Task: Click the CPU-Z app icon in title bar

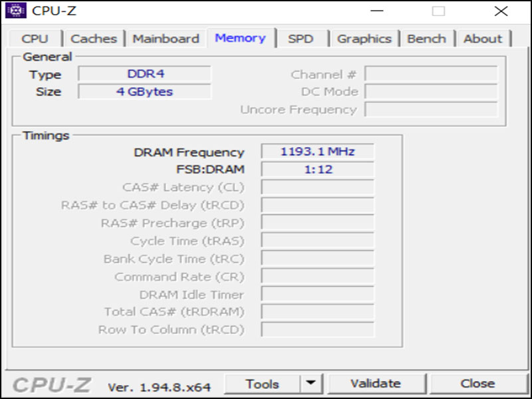Action: point(16,11)
